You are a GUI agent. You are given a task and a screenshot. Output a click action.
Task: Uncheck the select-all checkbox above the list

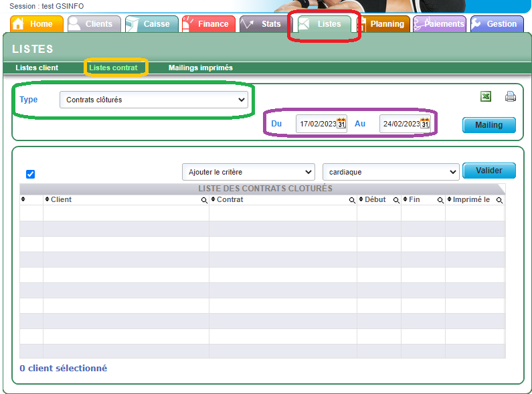coord(30,175)
